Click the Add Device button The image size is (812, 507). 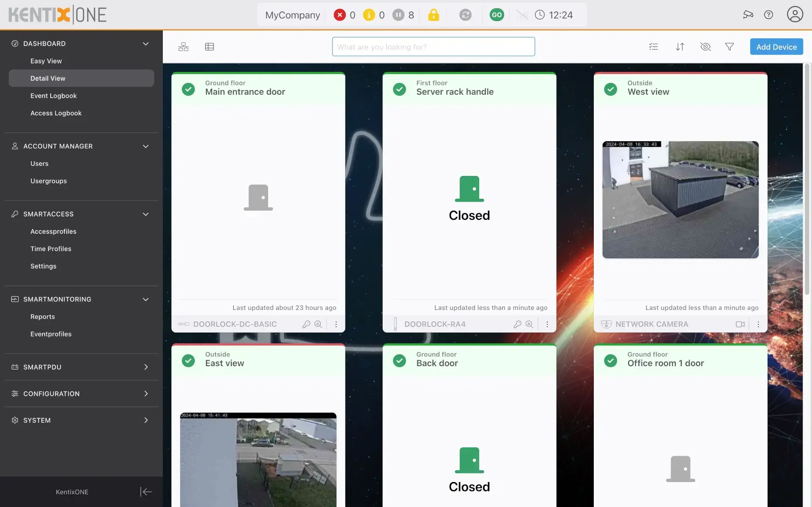tap(776, 47)
